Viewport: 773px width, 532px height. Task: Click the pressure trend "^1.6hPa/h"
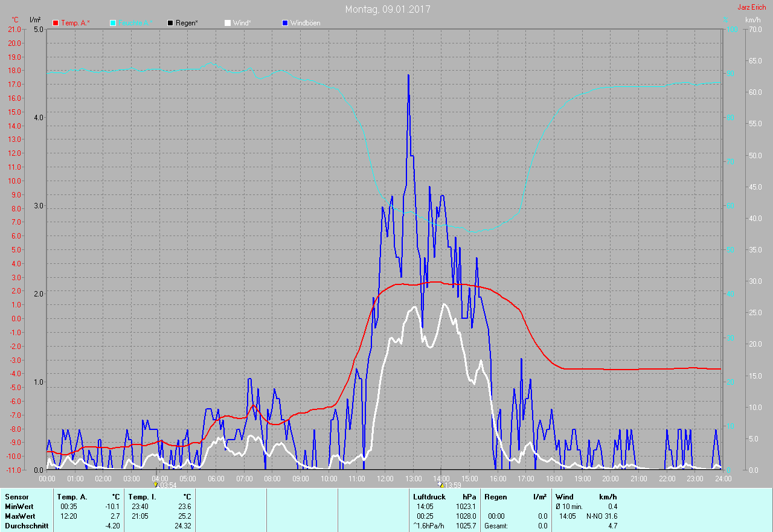pyautogui.click(x=428, y=526)
